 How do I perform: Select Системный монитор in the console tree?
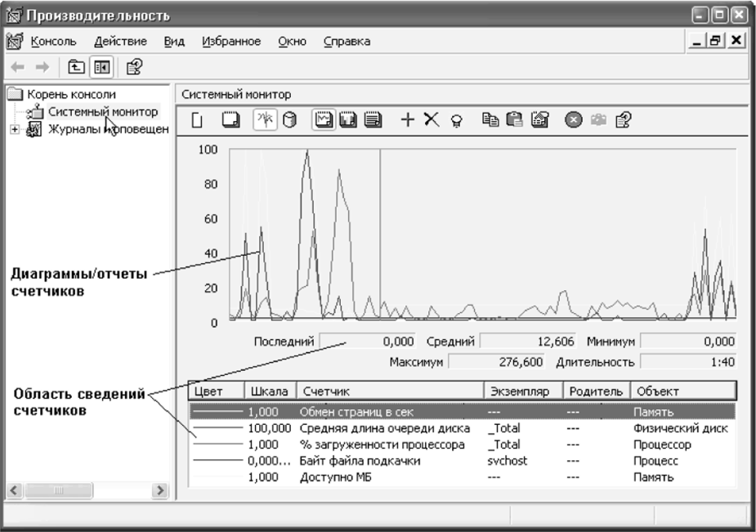pyautogui.click(x=103, y=112)
